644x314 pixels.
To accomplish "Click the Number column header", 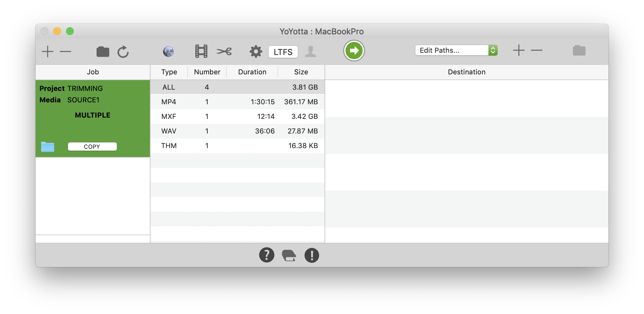I will (207, 72).
